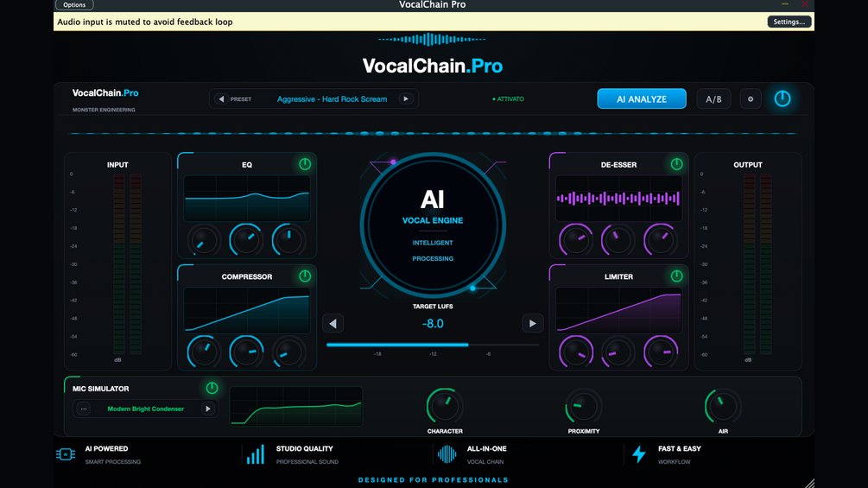Click the third Compressor knob
The width and height of the screenshot is (868, 488).
(x=288, y=352)
